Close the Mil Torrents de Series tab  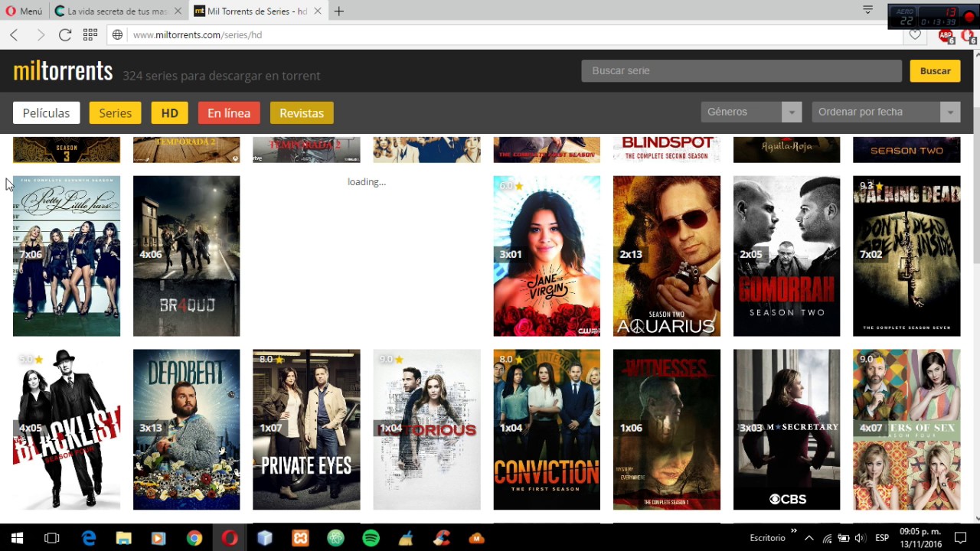tap(317, 11)
